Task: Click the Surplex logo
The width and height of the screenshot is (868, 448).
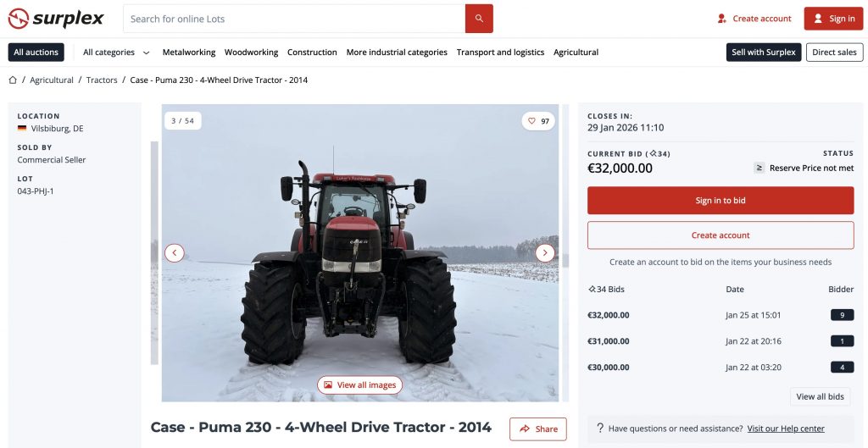Action: coord(56,19)
